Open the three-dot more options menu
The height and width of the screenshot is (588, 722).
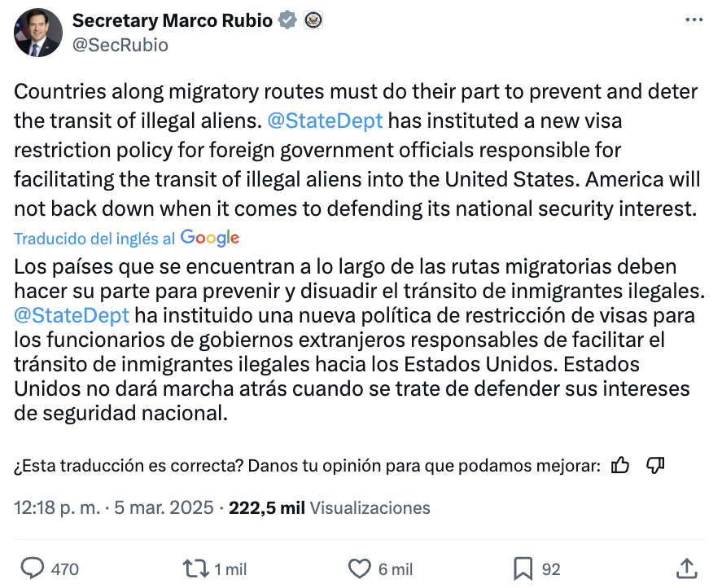tap(694, 20)
